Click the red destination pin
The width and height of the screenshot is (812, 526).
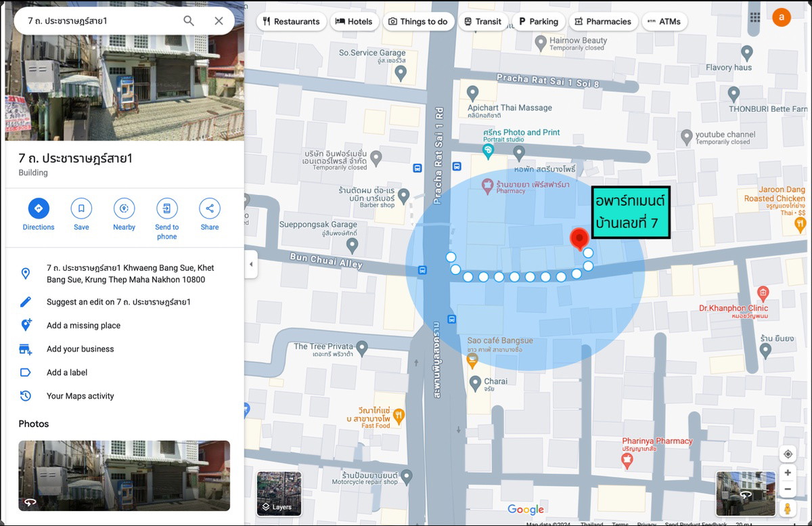(579, 240)
